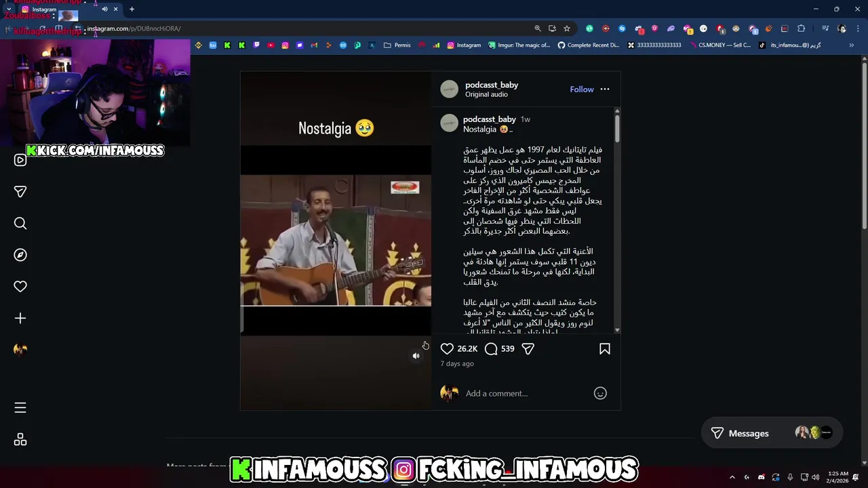The height and width of the screenshot is (488, 868).
Task: Click the caption panel scrollbar thumb
Action: 616,129
